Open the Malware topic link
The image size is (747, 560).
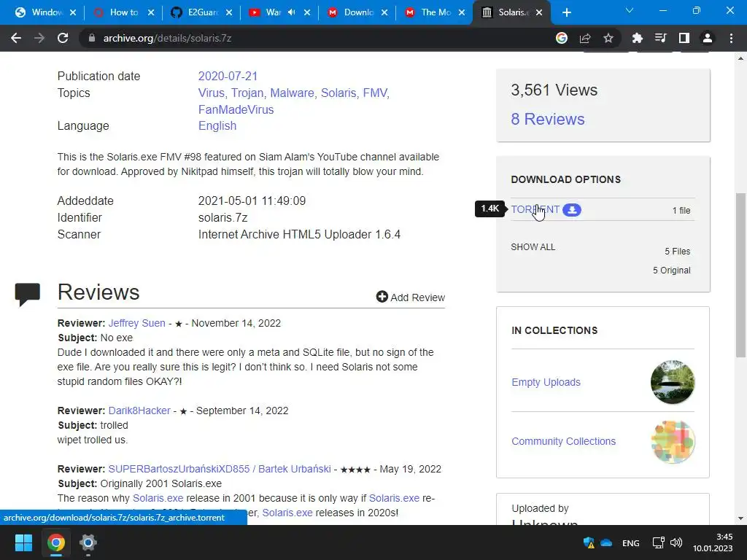pyautogui.click(x=292, y=93)
